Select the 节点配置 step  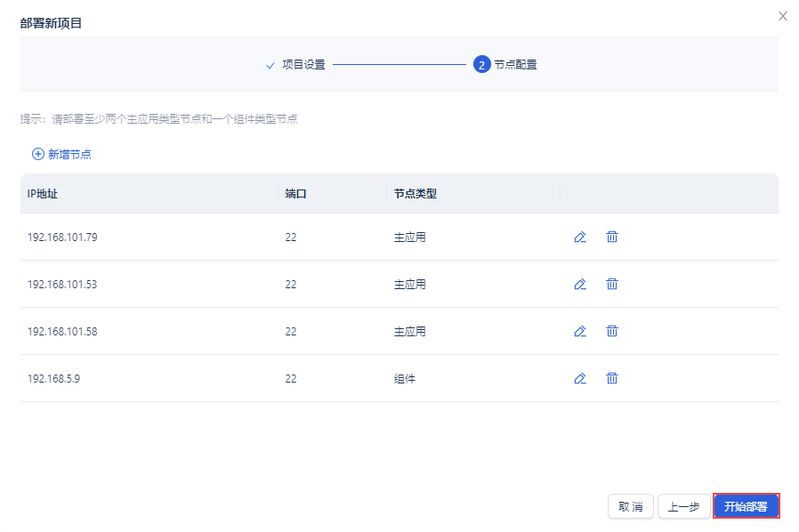[514, 65]
